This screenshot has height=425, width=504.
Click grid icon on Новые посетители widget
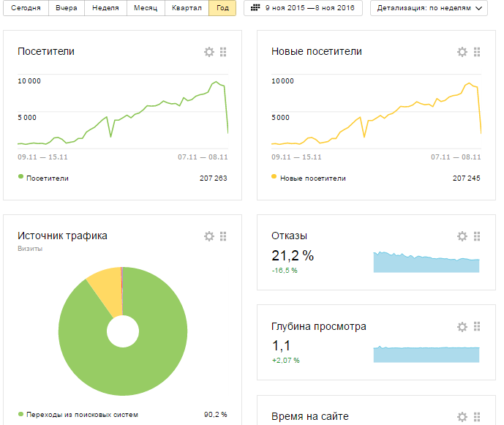[477, 52]
